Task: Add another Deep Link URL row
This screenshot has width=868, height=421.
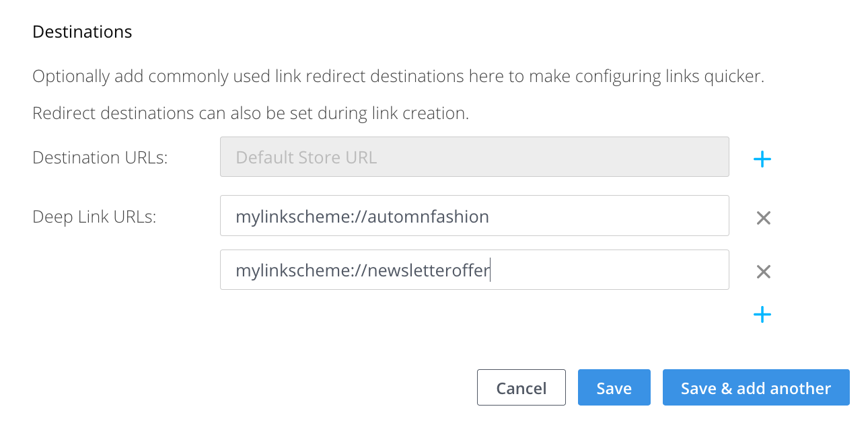Action: point(762,315)
